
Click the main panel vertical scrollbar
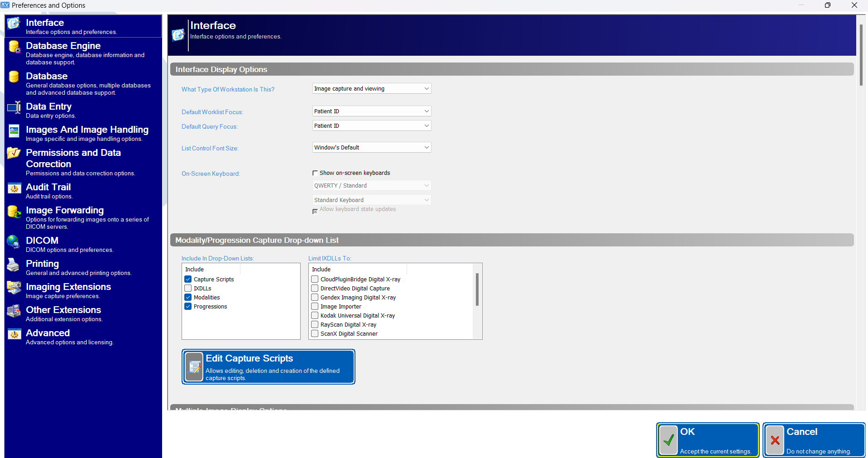[861, 54]
